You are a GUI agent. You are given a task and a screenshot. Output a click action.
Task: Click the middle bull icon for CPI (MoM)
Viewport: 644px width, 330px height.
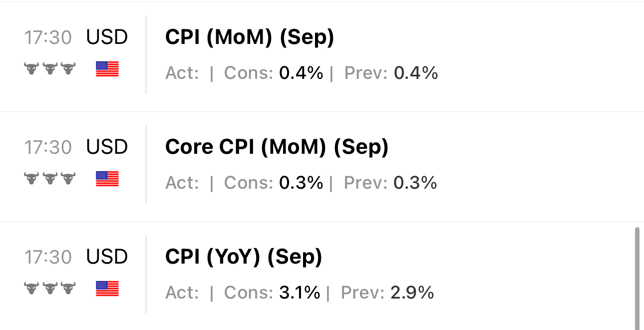click(50, 69)
